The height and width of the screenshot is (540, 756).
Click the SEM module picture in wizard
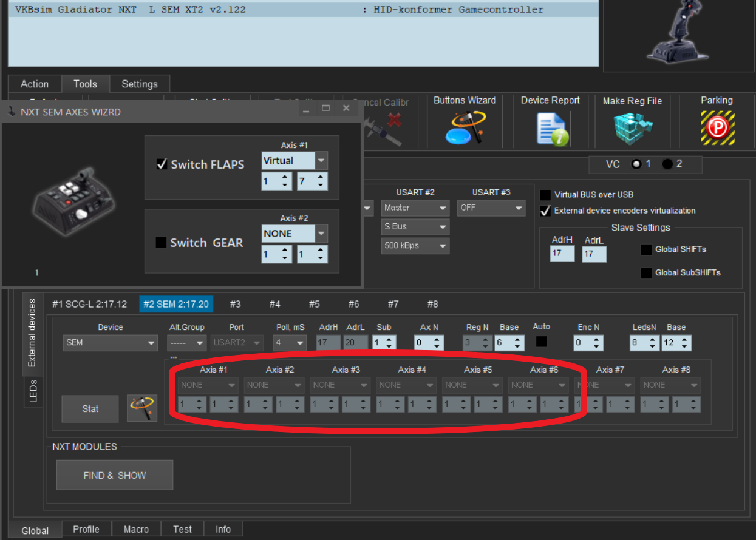tap(73, 200)
